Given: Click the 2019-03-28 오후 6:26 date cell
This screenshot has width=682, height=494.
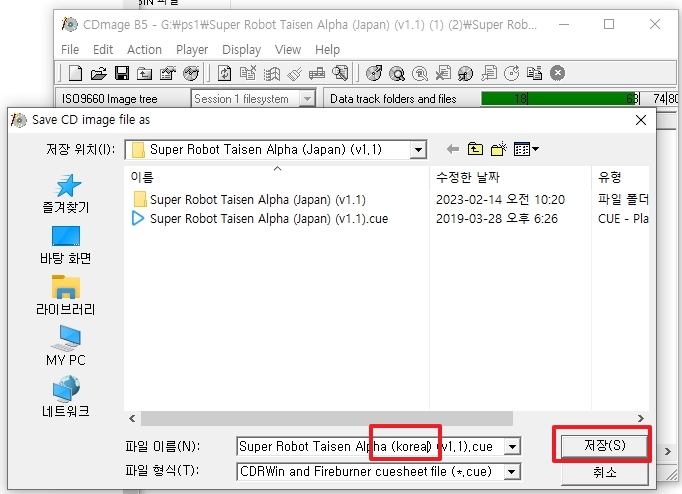Looking at the screenshot, I should [x=497, y=218].
